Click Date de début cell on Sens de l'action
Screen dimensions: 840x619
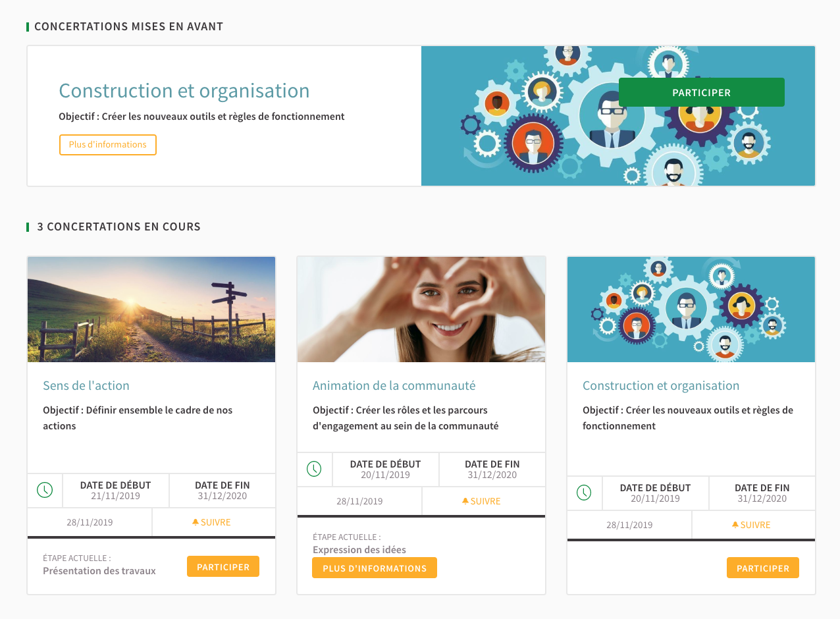tap(116, 490)
